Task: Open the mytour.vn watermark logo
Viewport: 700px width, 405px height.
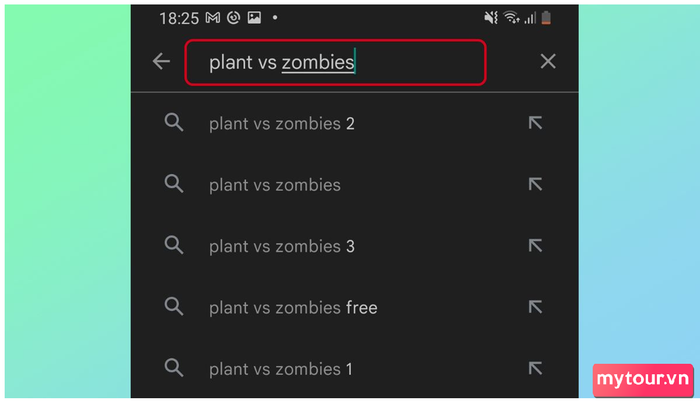Action: pos(643,380)
